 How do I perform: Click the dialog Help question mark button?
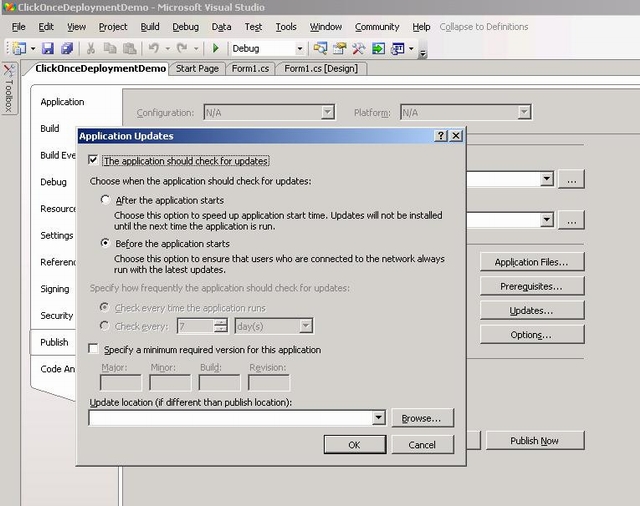click(x=441, y=135)
